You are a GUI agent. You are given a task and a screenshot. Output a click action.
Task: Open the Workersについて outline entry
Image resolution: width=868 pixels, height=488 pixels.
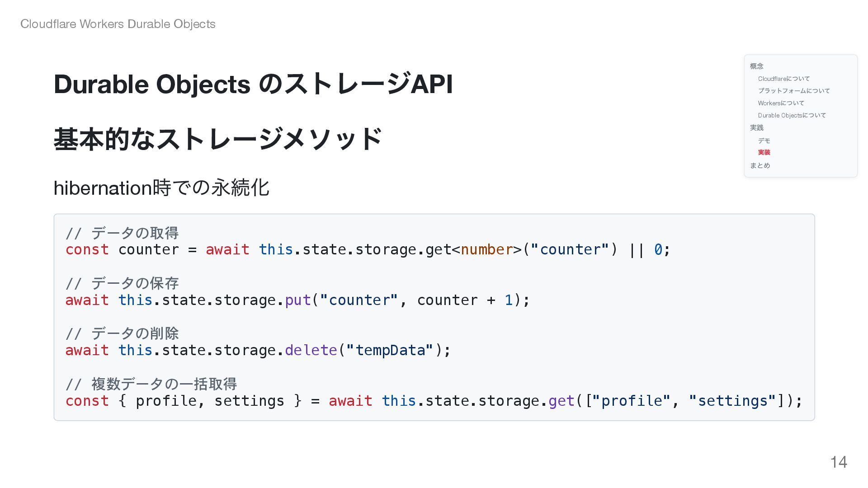781,103
